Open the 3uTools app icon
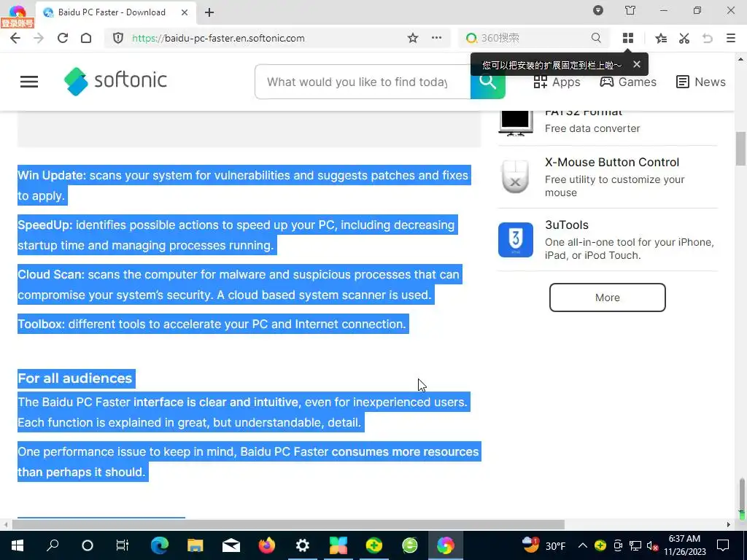The height and width of the screenshot is (560, 747). [x=516, y=239]
